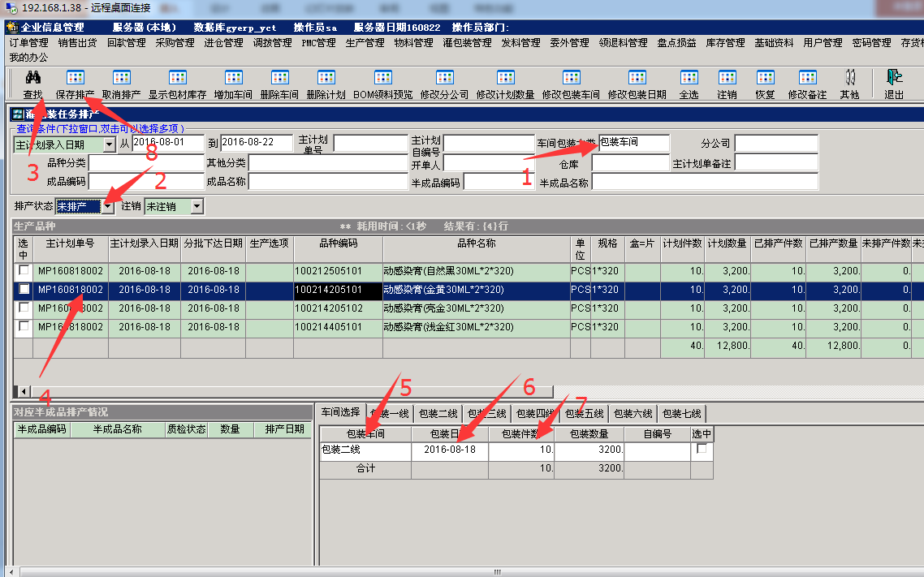Screen dimensions: 924x577
Task: Switch to the 包装七线 tab
Action: (x=682, y=413)
